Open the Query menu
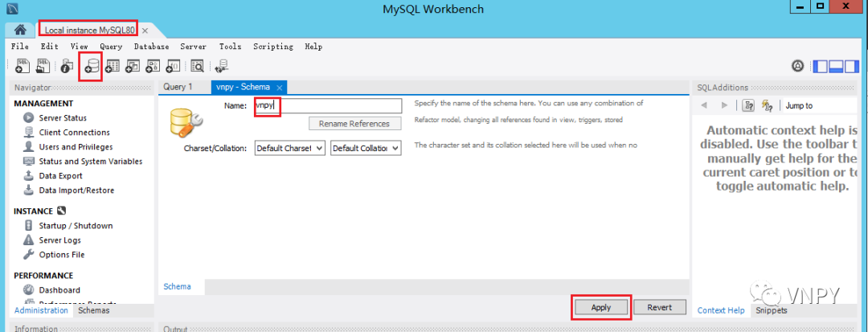 click(111, 47)
